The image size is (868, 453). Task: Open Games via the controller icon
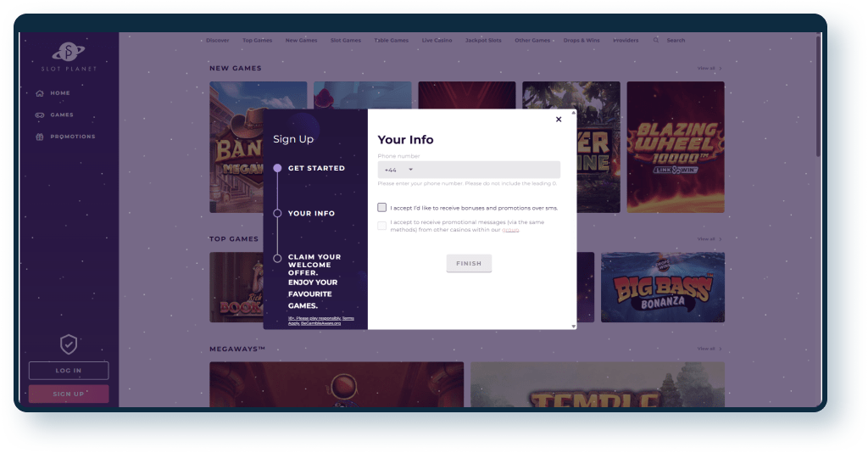coord(40,115)
